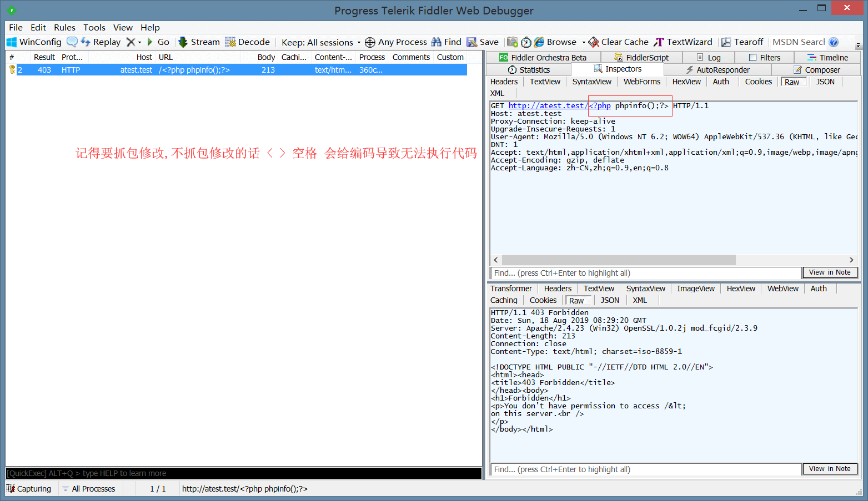Image resolution: width=868 pixels, height=501 pixels.
Task: Click Clear Cache in toolbar
Action: 618,42
